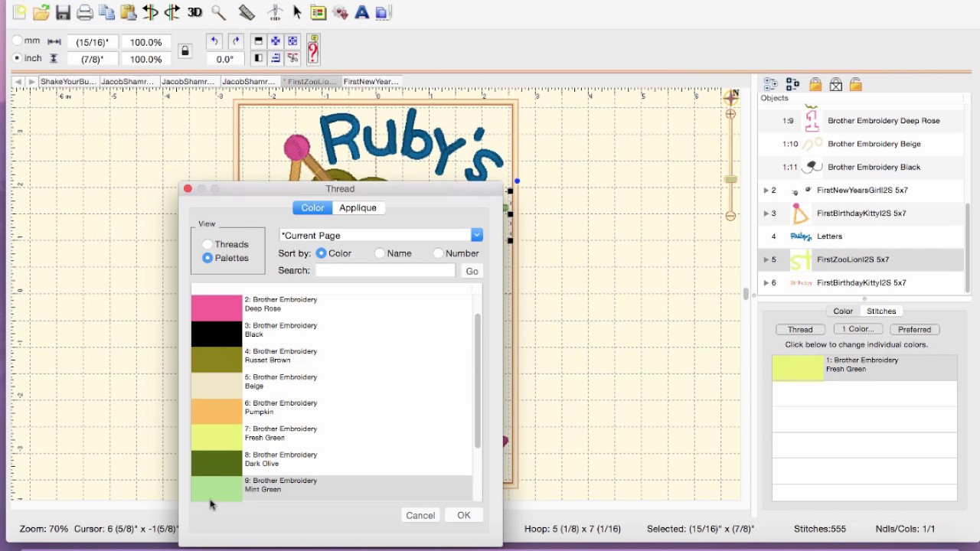This screenshot has height=551, width=980.
Task: Expand object 5 FirstZooLionI2S
Action: click(x=766, y=259)
